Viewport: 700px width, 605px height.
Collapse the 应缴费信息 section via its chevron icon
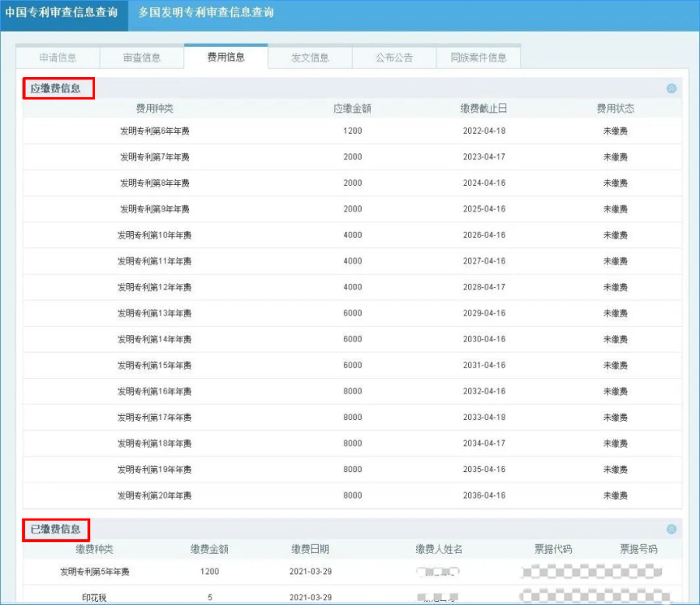pyautogui.click(x=669, y=88)
